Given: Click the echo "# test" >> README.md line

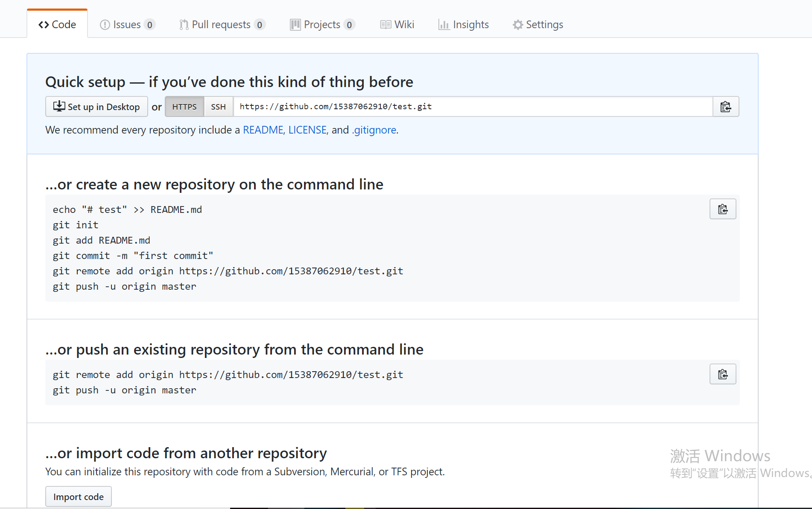Looking at the screenshot, I should [x=127, y=209].
